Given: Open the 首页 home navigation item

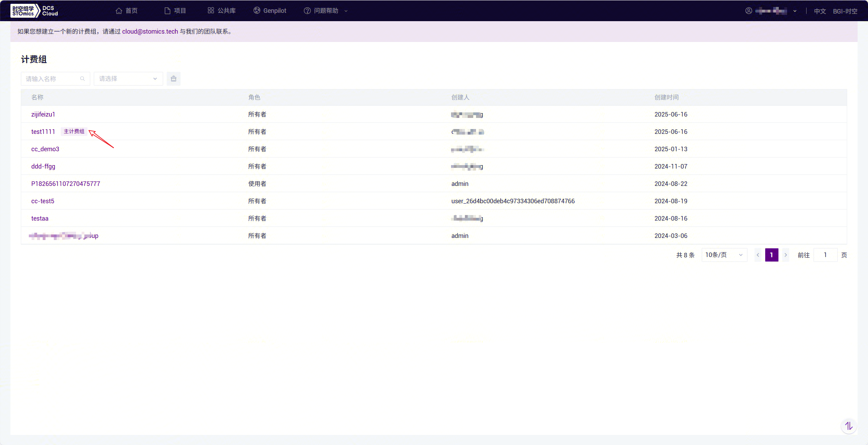Looking at the screenshot, I should coord(127,11).
